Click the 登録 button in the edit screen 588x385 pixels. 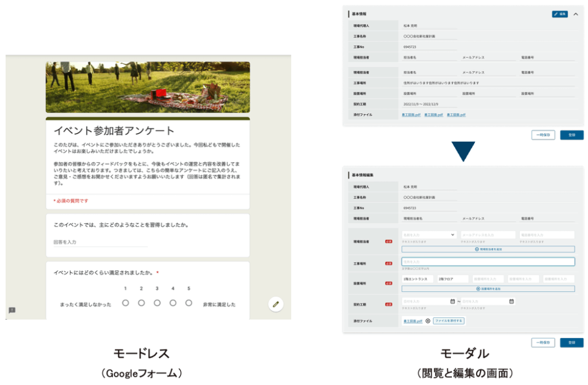(x=571, y=343)
